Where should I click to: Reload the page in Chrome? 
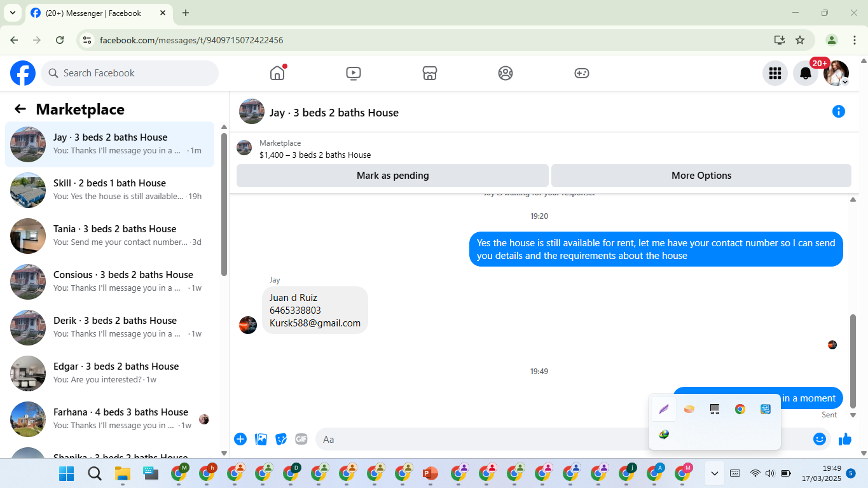(x=60, y=40)
